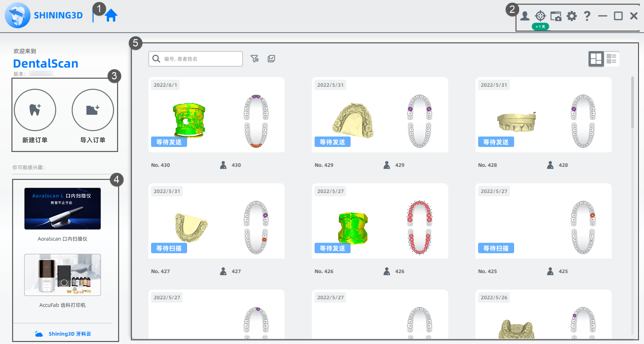Click the order search field
Viewport: 644px width, 344px height.
coord(195,59)
